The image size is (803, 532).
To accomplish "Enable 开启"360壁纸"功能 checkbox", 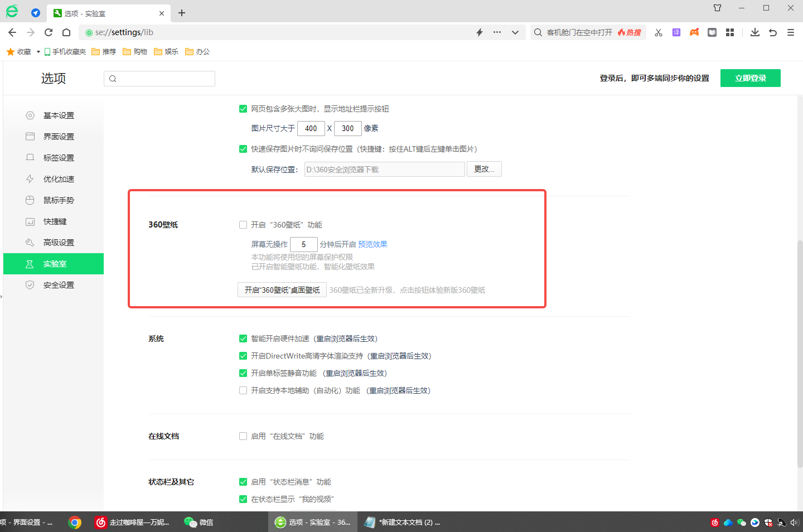I will (243, 225).
